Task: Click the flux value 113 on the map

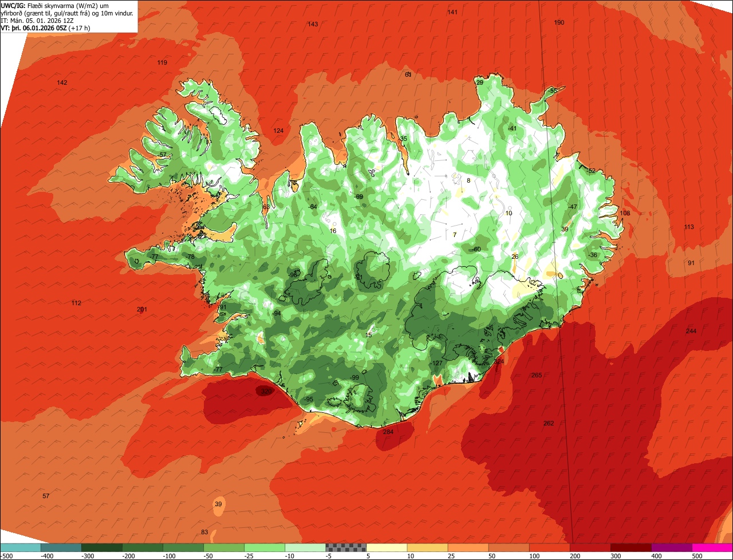Action: tap(689, 227)
